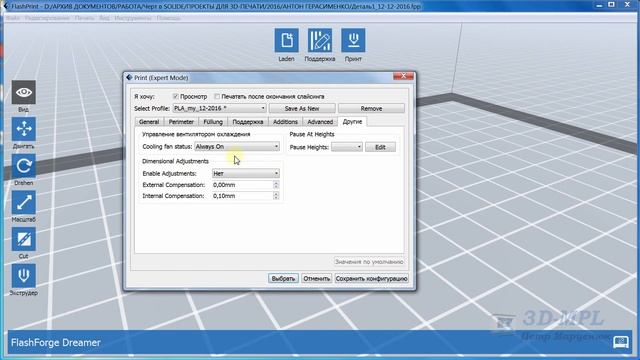Switch to the Другие tab
This screenshot has width=640, height=360.
tap(352, 121)
